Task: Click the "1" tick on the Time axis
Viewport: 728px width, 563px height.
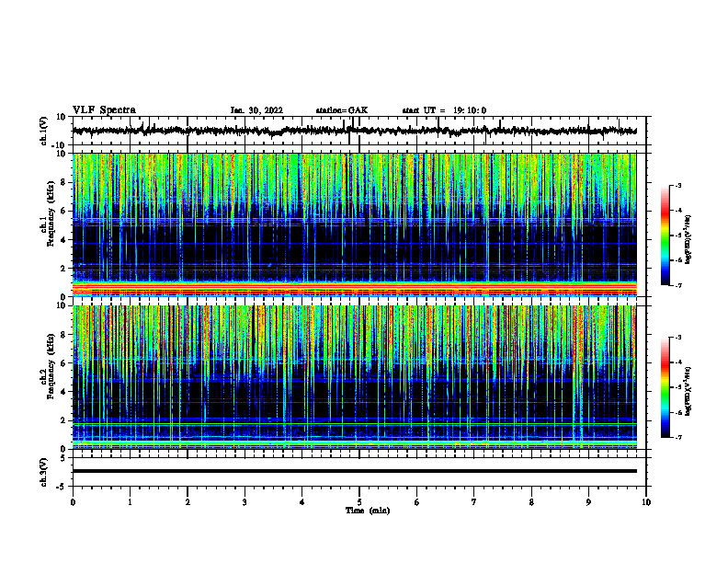Action: click(x=130, y=502)
